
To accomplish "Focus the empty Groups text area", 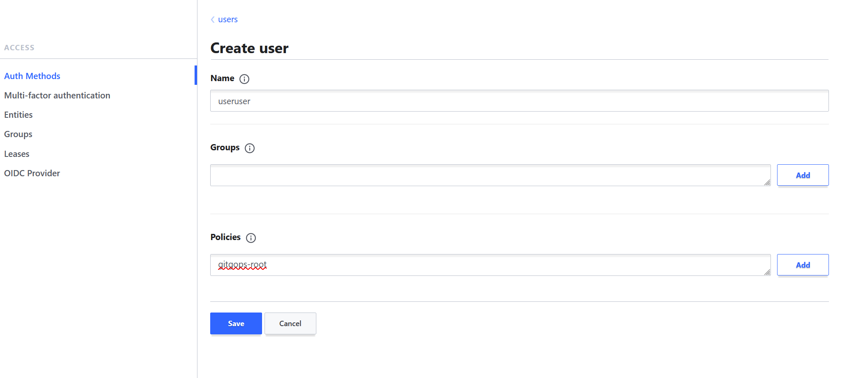I will [490, 175].
